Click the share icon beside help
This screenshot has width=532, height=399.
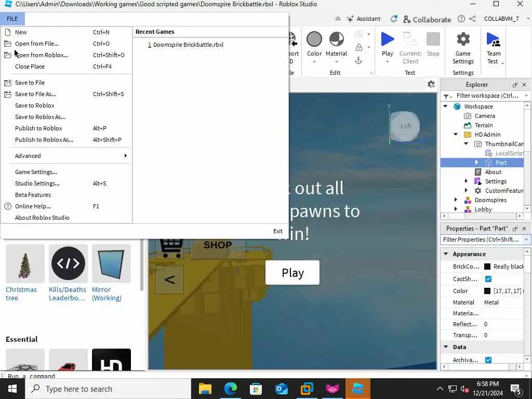click(x=472, y=19)
